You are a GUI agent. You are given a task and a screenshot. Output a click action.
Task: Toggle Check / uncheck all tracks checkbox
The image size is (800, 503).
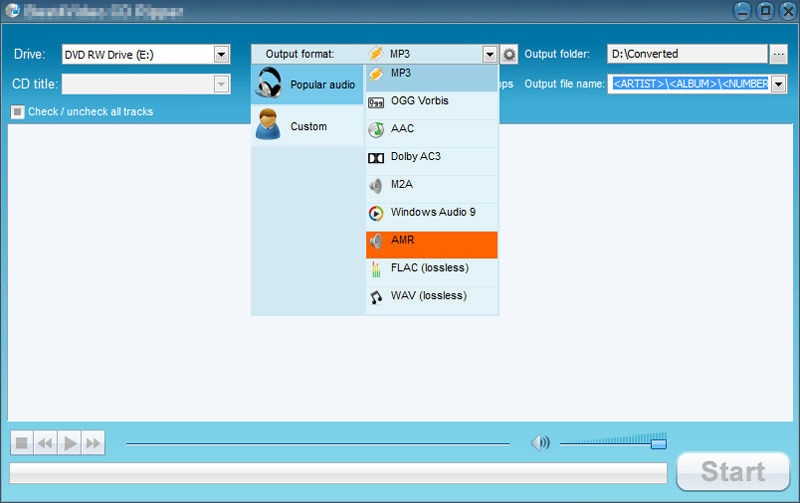click(x=17, y=112)
